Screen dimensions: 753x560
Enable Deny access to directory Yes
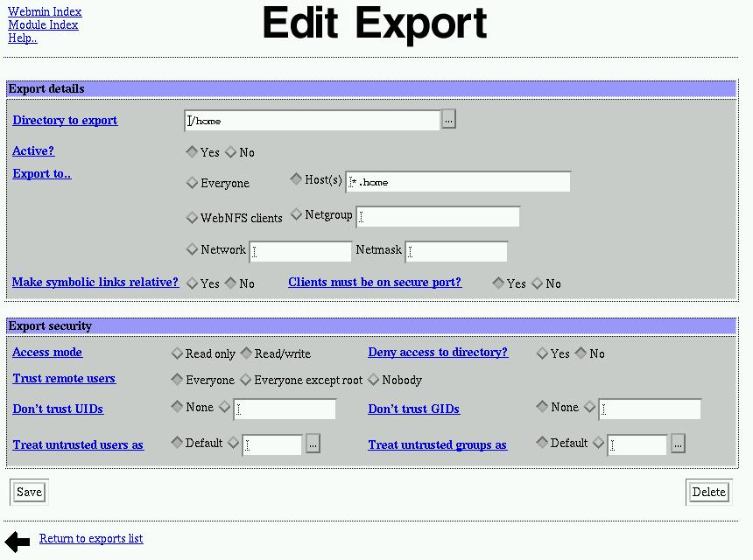pyautogui.click(x=543, y=353)
